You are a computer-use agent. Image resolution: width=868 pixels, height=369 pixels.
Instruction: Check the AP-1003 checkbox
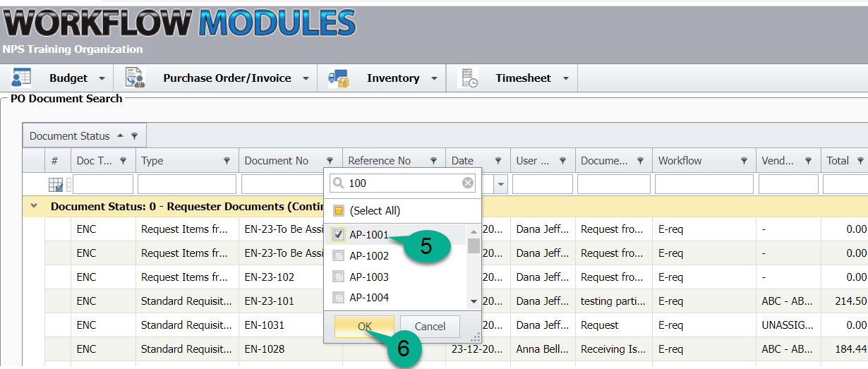coord(339,277)
